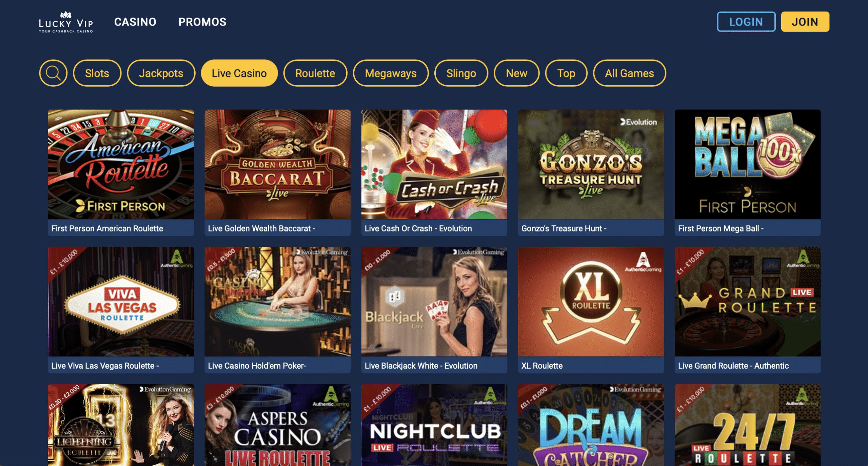
Task: Click the yellow JOIN button
Action: click(805, 22)
